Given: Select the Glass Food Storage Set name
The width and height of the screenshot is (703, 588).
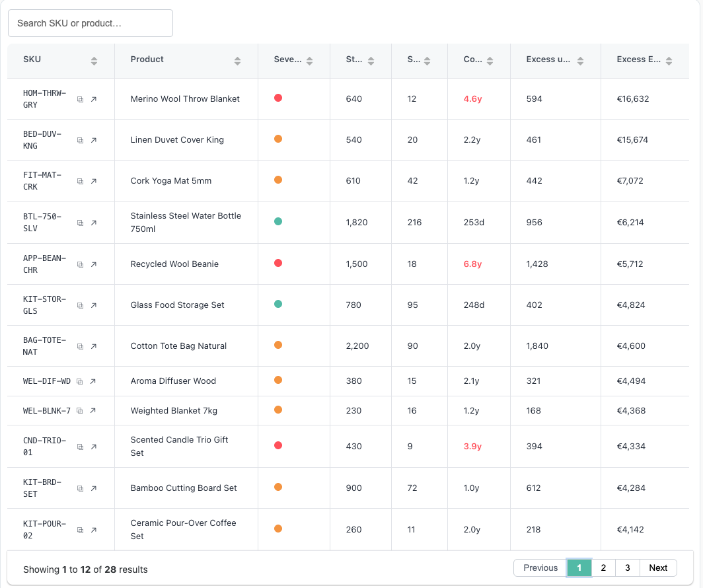Looking at the screenshot, I should pos(177,305).
